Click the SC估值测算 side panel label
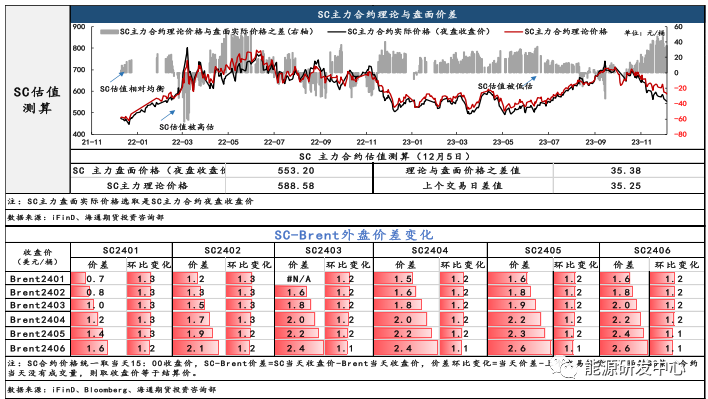The image size is (708, 399). [37, 100]
